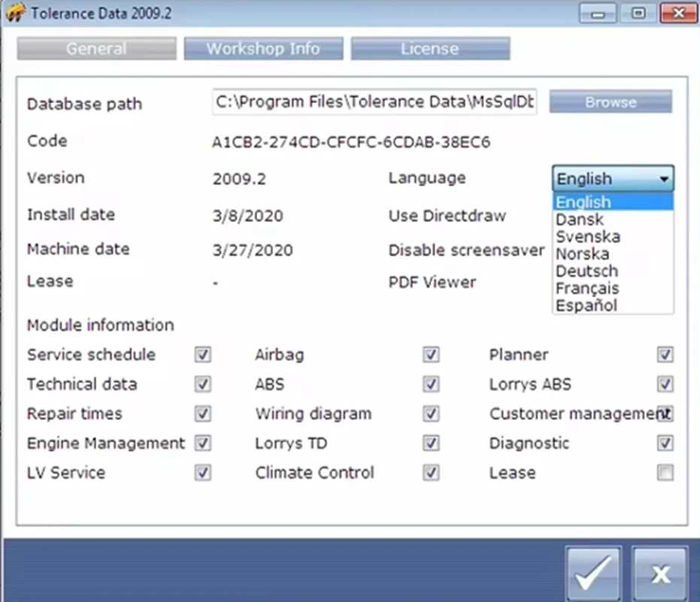Switch to the General tab
The height and width of the screenshot is (602, 700).
(96, 48)
